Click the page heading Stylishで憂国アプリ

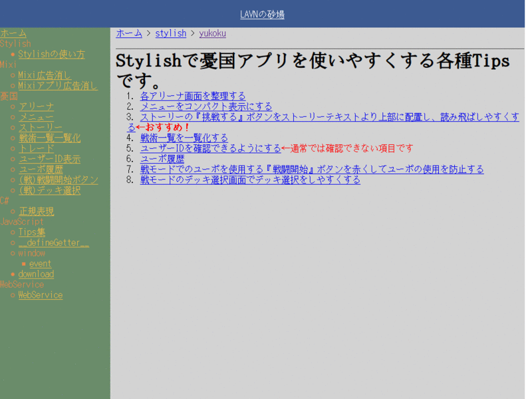click(313, 70)
